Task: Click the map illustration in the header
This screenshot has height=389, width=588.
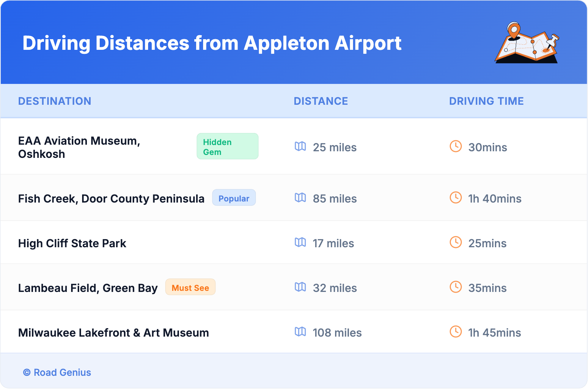Action: tap(527, 43)
